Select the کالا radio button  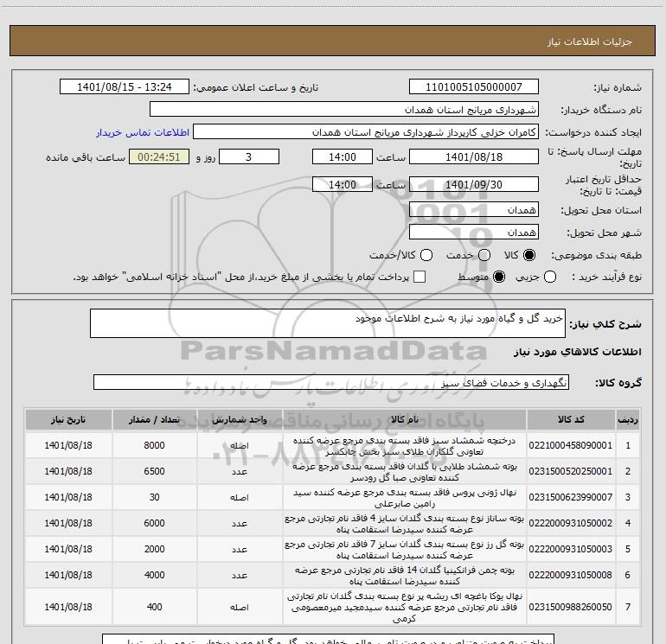[x=529, y=255]
